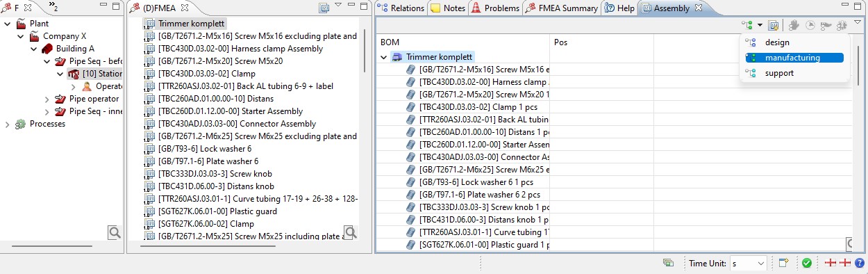Click the green checkmark status icon
This screenshot has width=868, height=274.
tap(807, 263)
